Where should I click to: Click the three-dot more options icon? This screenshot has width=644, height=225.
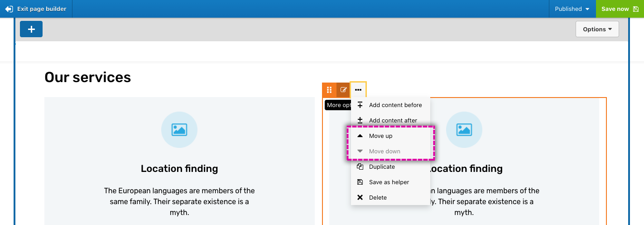pyautogui.click(x=358, y=90)
